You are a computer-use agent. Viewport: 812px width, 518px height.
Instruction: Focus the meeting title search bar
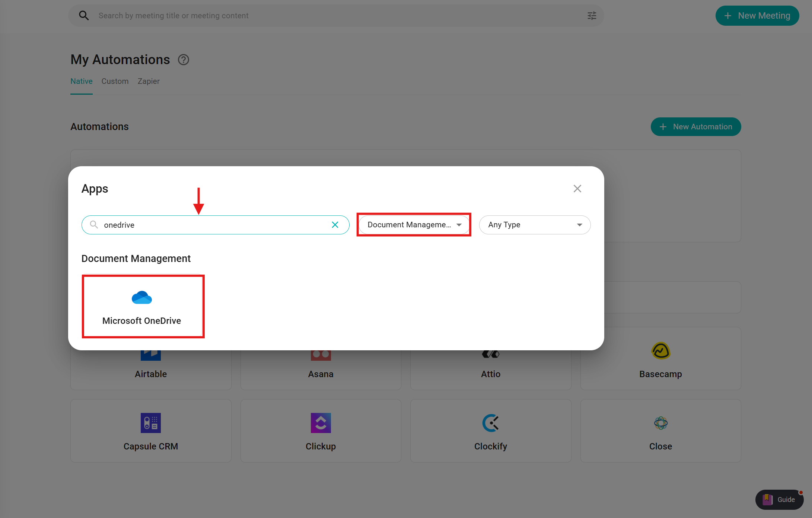(335, 16)
